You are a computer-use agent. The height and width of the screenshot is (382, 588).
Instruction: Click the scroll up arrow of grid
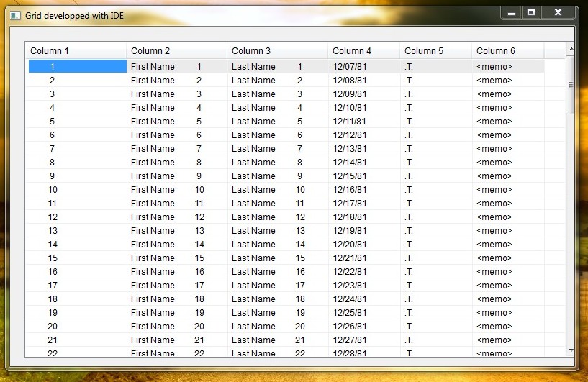tap(571, 50)
